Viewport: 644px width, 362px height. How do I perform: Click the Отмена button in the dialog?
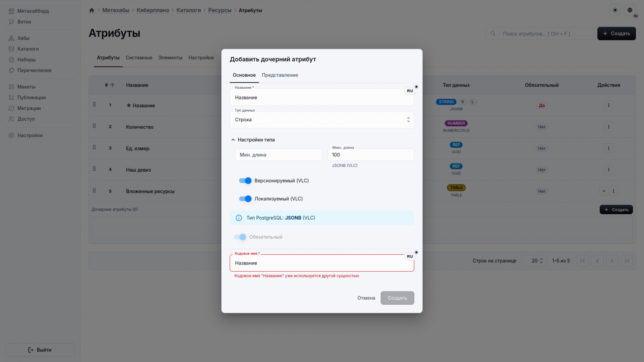pyautogui.click(x=366, y=298)
